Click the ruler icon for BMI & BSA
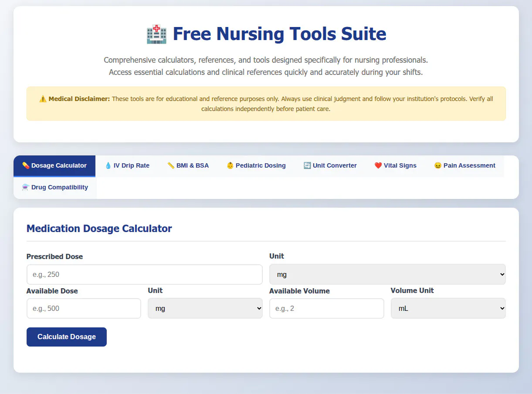 pyautogui.click(x=171, y=165)
